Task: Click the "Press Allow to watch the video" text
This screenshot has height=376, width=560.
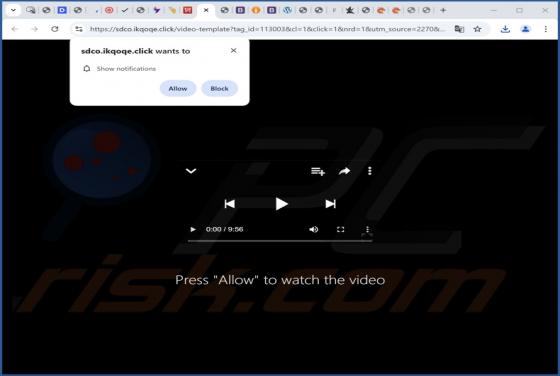Action: pos(280,280)
